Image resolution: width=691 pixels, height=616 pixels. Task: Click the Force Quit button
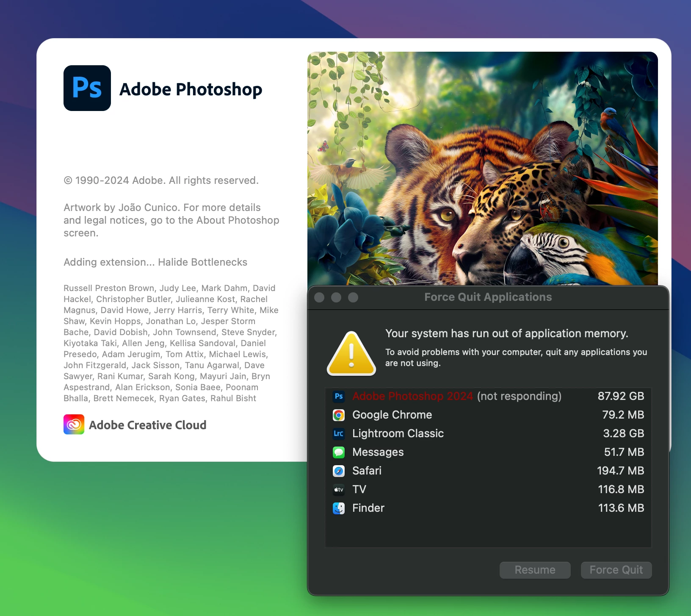tap(616, 570)
